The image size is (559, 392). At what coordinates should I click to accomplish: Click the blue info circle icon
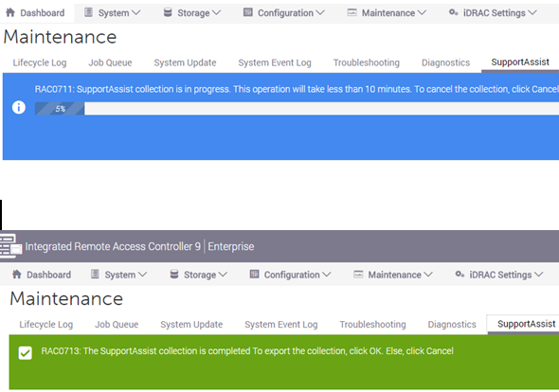pyautogui.click(x=19, y=107)
